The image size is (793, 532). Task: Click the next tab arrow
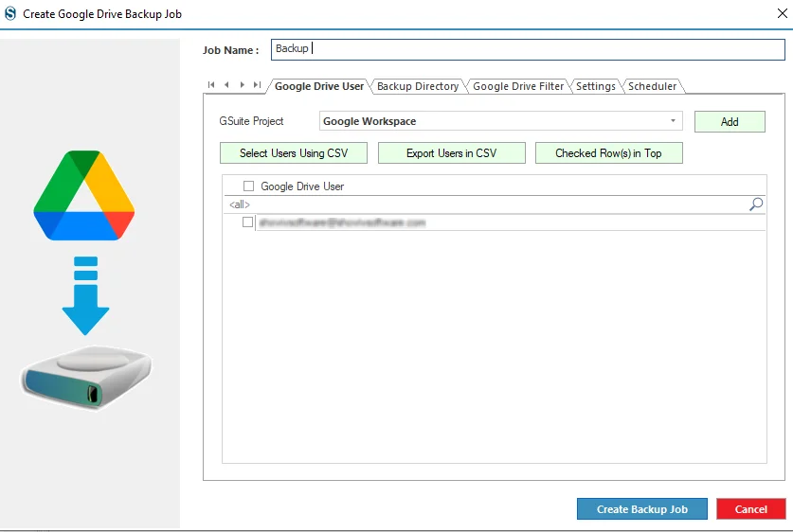243,85
